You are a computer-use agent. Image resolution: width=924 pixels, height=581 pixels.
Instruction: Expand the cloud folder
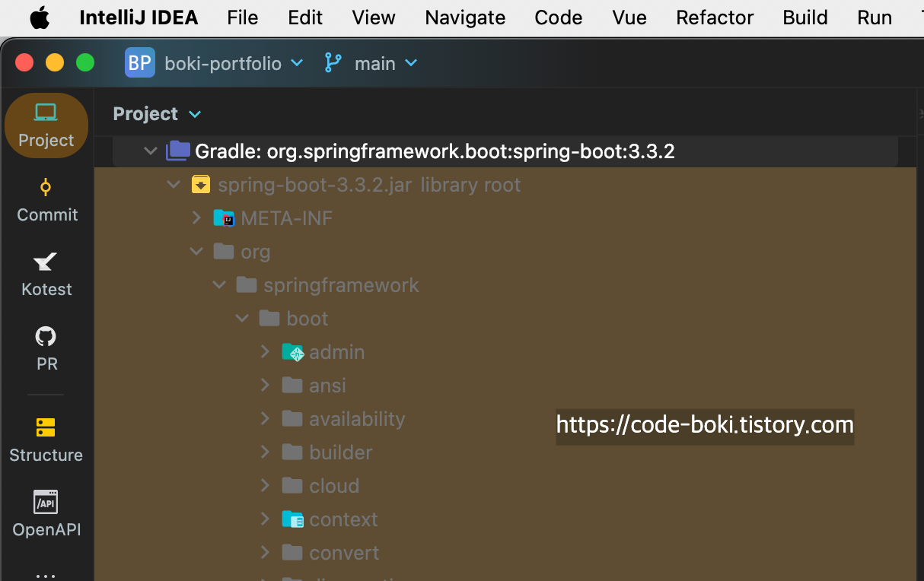(265, 486)
